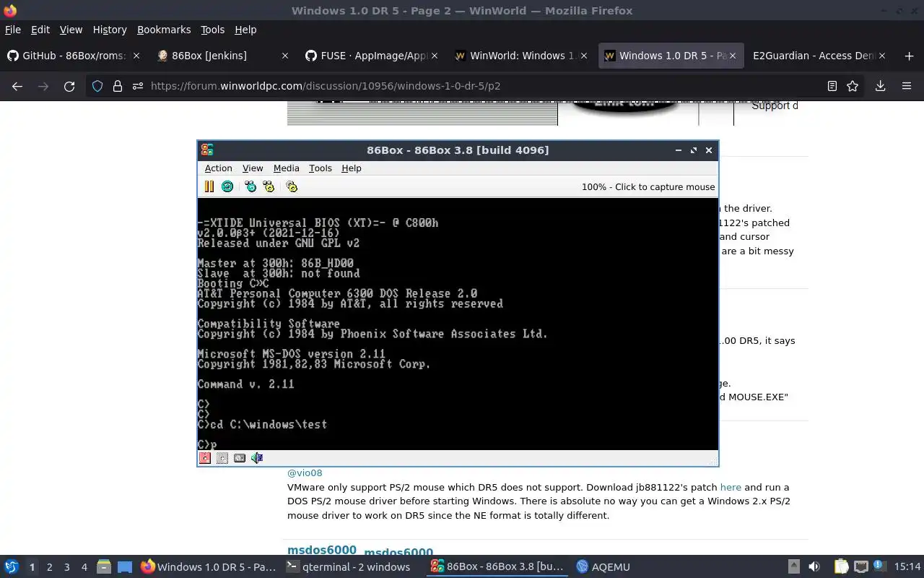Click the tracking protection shield icon
Image resolution: width=924 pixels, height=578 pixels.
(97, 86)
